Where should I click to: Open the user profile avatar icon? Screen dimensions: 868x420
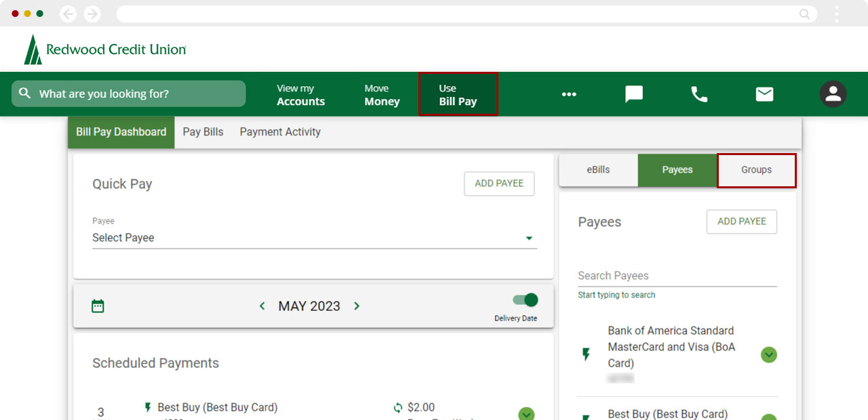click(x=833, y=94)
